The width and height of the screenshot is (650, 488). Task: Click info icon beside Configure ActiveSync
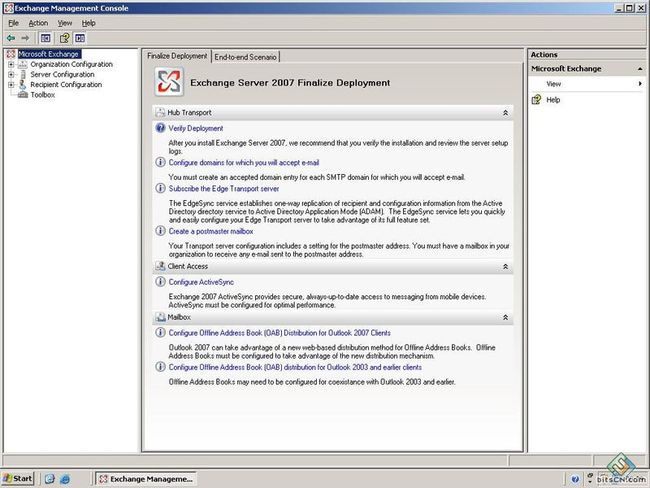[160, 282]
